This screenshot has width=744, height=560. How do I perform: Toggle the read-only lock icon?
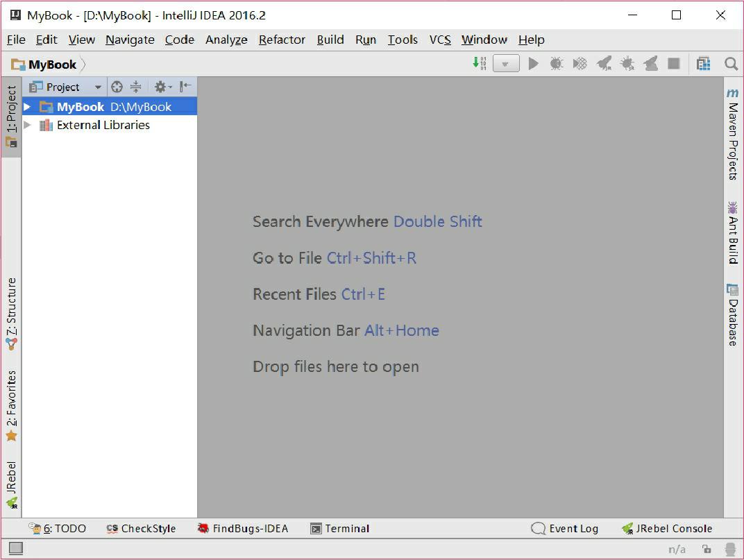tap(707, 549)
